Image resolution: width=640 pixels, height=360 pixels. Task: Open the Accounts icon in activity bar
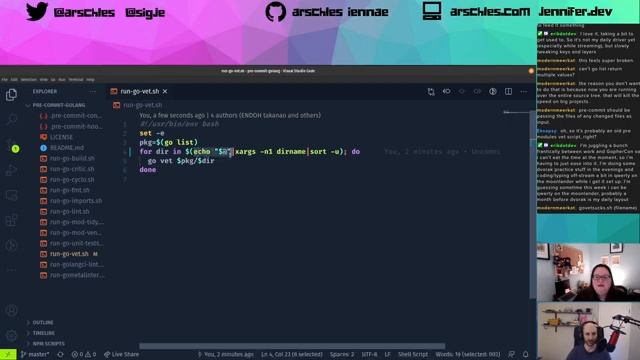point(11,310)
